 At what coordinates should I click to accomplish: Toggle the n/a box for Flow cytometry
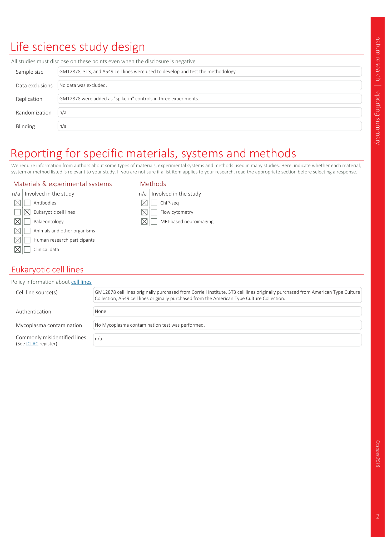pyautogui.click(x=144, y=212)
